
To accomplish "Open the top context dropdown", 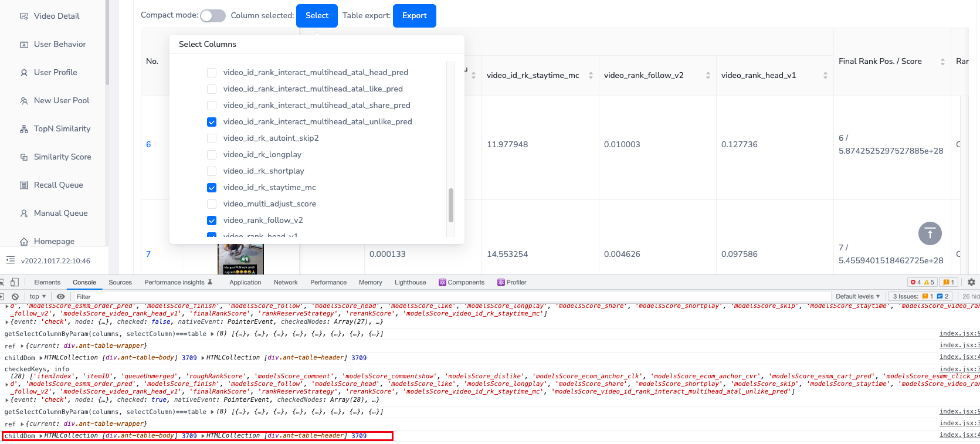I will click(x=38, y=297).
